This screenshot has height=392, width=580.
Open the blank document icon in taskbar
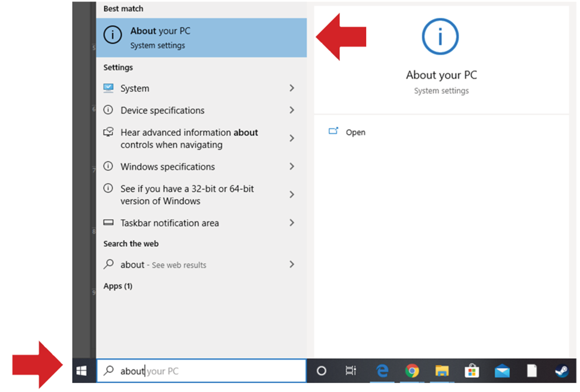point(532,371)
